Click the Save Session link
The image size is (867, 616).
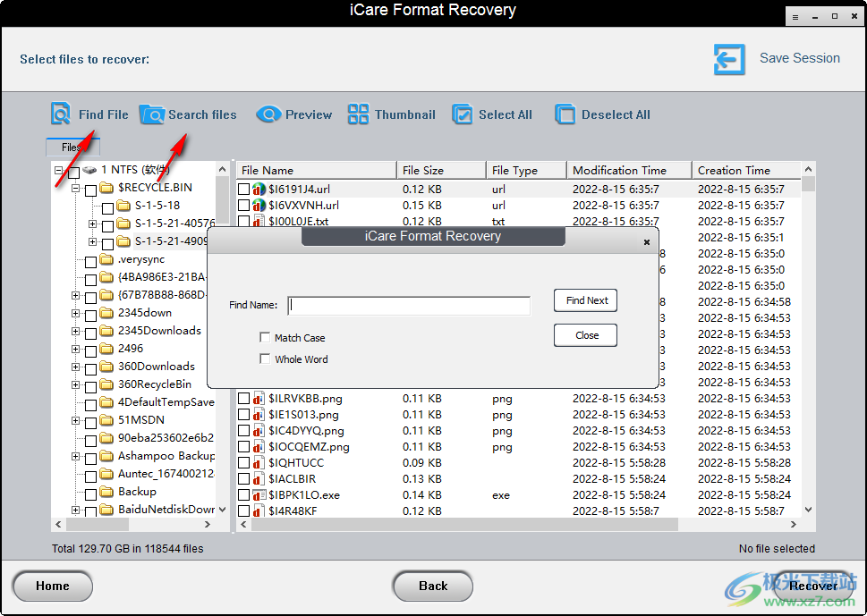point(800,58)
